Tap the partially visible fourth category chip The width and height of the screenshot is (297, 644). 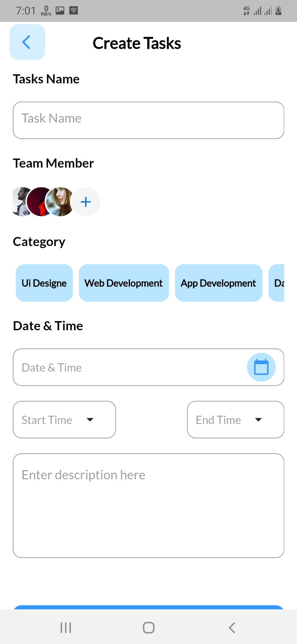(277, 283)
